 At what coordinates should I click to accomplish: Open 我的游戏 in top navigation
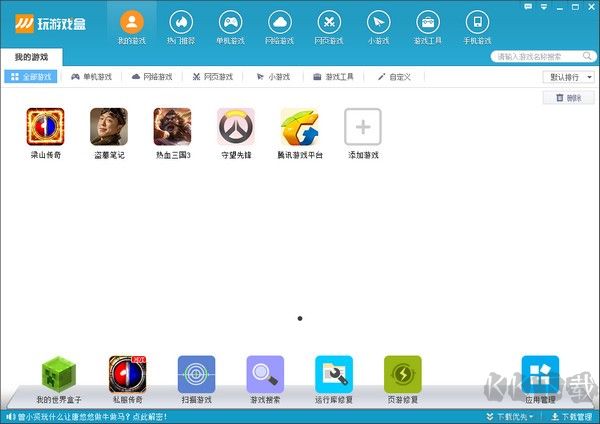132,27
